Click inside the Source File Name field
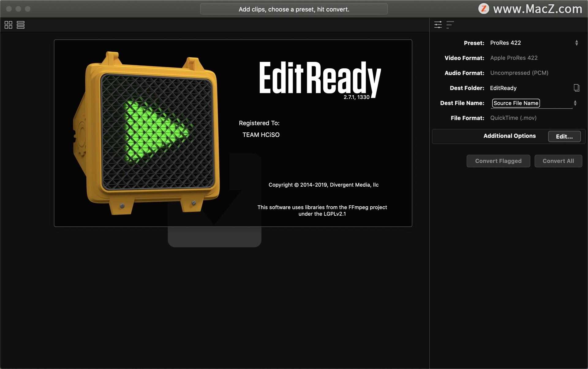This screenshot has height=369, width=588. click(515, 103)
